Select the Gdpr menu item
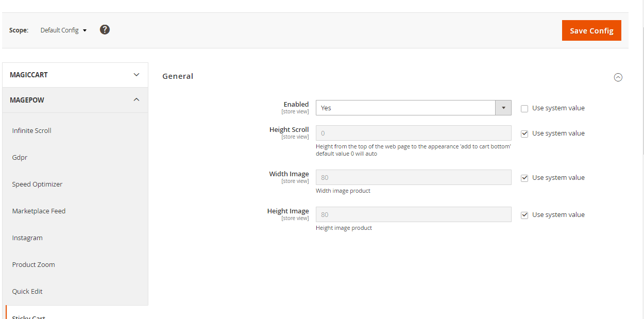 [x=20, y=158]
